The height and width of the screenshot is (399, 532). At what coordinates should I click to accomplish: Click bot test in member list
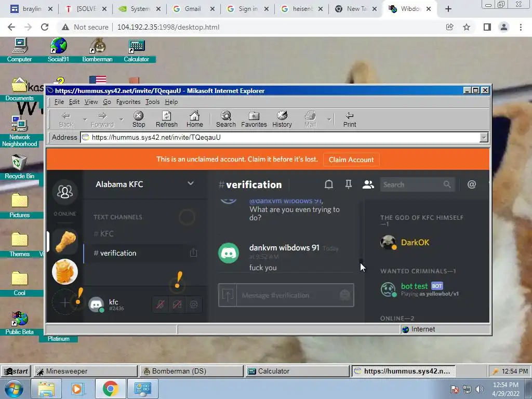click(x=414, y=286)
